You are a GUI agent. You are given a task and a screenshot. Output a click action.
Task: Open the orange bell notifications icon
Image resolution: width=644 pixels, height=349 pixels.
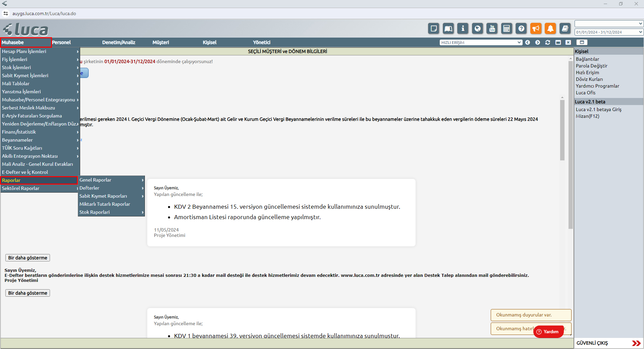pos(550,29)
